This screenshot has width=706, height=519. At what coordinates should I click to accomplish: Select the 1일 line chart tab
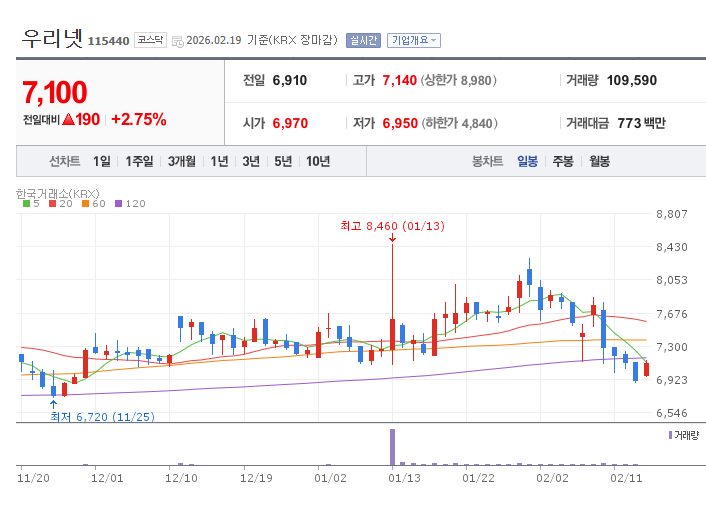[x=102, y=161]
